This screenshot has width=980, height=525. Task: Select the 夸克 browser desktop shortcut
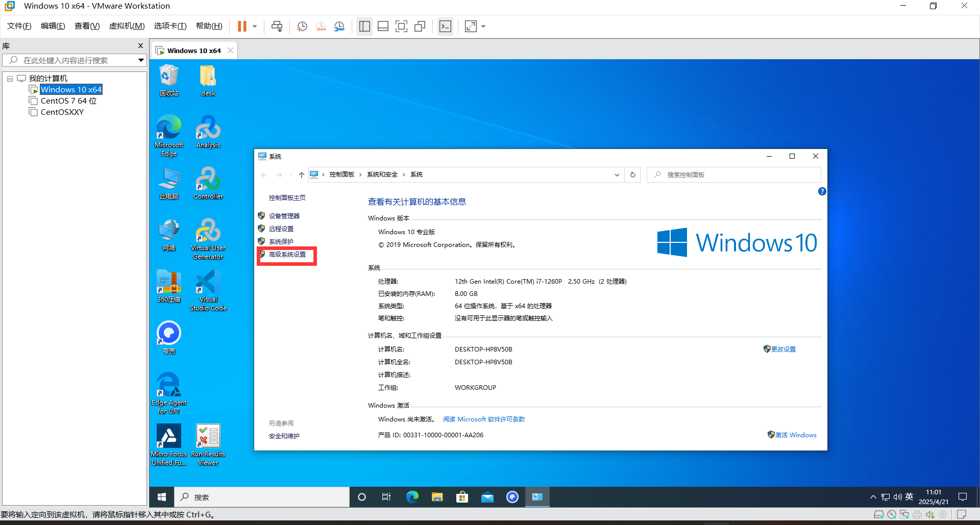[x=169, y=337]
